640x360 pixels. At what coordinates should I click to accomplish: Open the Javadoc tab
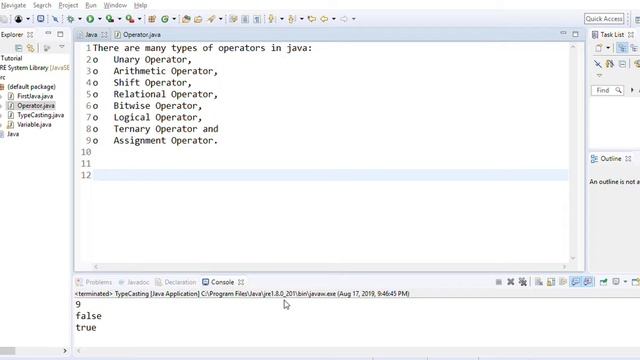click(134, 282)
